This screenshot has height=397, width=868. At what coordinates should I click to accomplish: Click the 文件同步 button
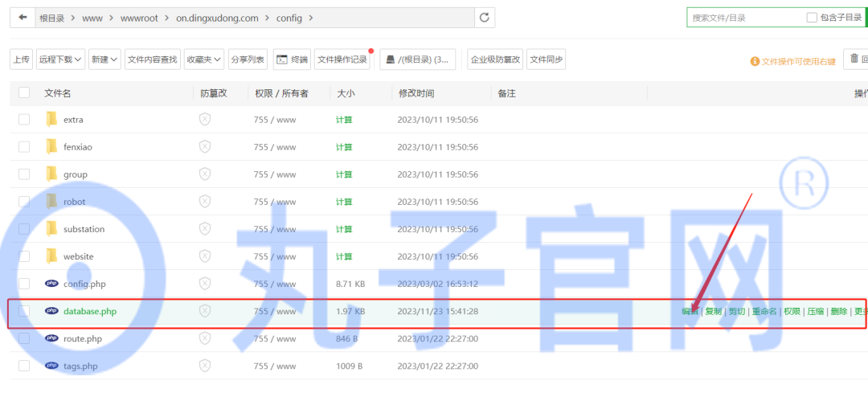point(546,59)
